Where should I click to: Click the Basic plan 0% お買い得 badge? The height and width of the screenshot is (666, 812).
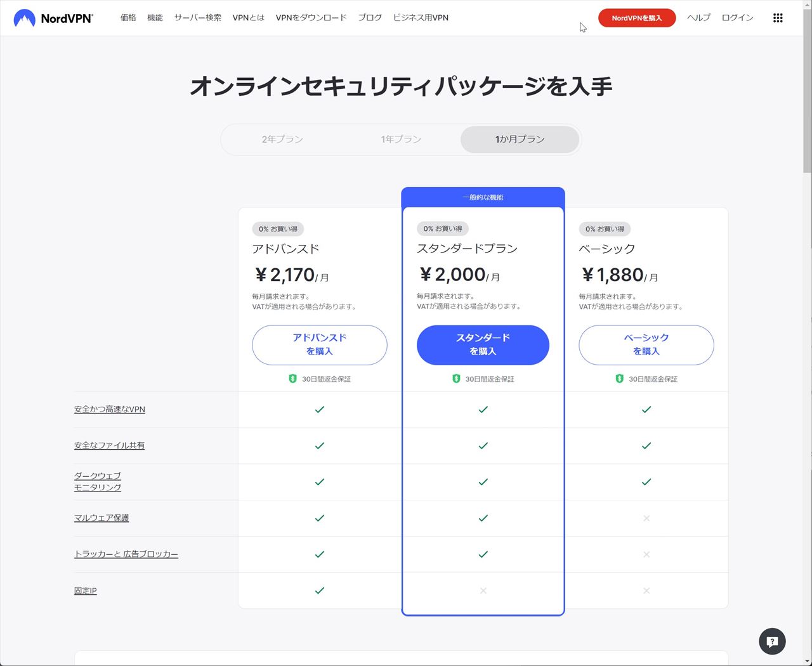[x=605, y=229]
